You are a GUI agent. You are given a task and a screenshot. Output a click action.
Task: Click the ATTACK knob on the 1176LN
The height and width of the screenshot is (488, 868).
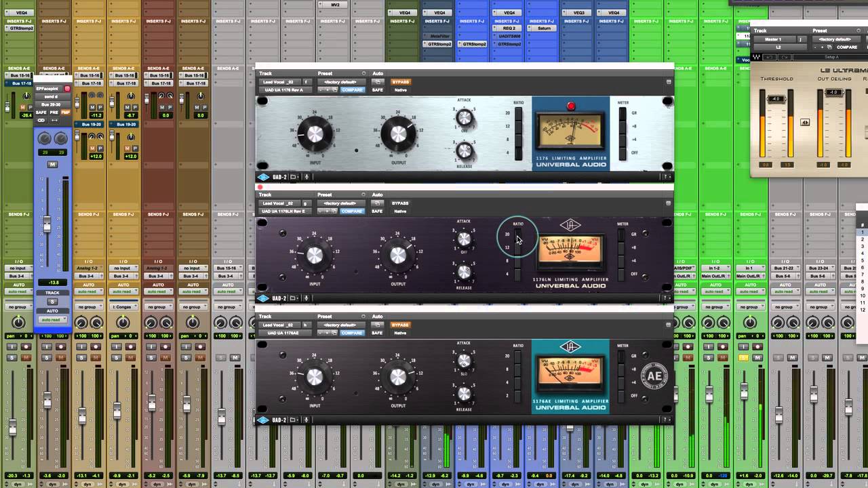[464, 239]
